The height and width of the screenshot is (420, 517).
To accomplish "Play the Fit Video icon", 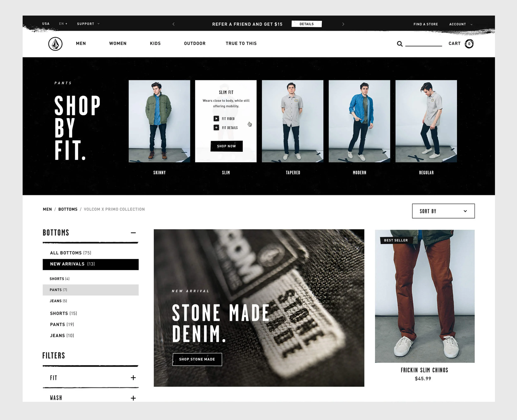I will tap(216, 119).
